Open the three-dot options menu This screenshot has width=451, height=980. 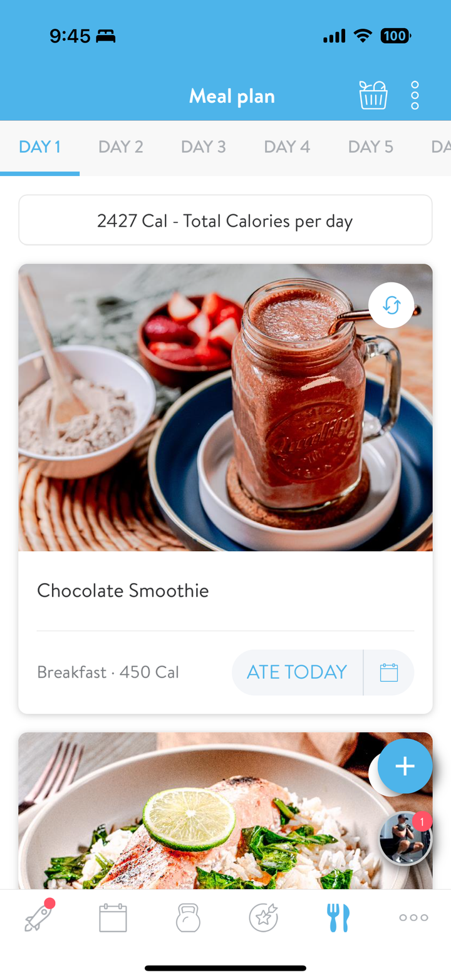click(x=415, y=96)
